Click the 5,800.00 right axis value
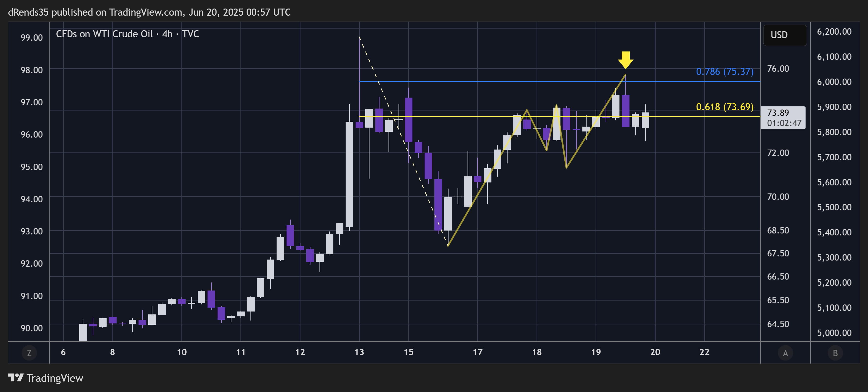868x392 pixels. 834,132
